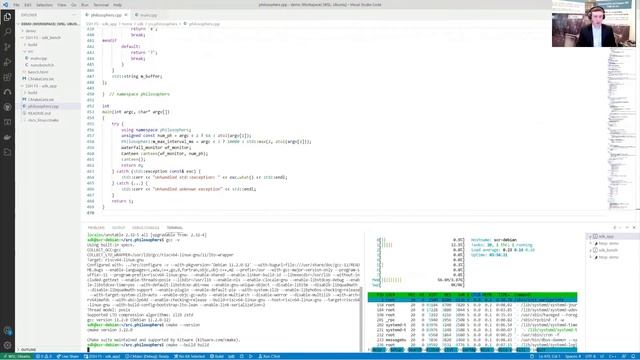
Task: Close the bottom panel with X
Action: (634, 228)
